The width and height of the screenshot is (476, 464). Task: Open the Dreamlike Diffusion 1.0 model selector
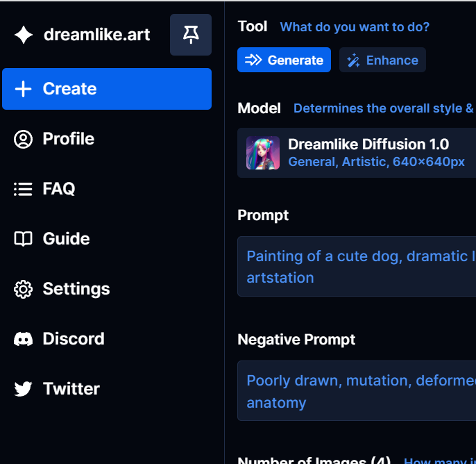[357, 153]
